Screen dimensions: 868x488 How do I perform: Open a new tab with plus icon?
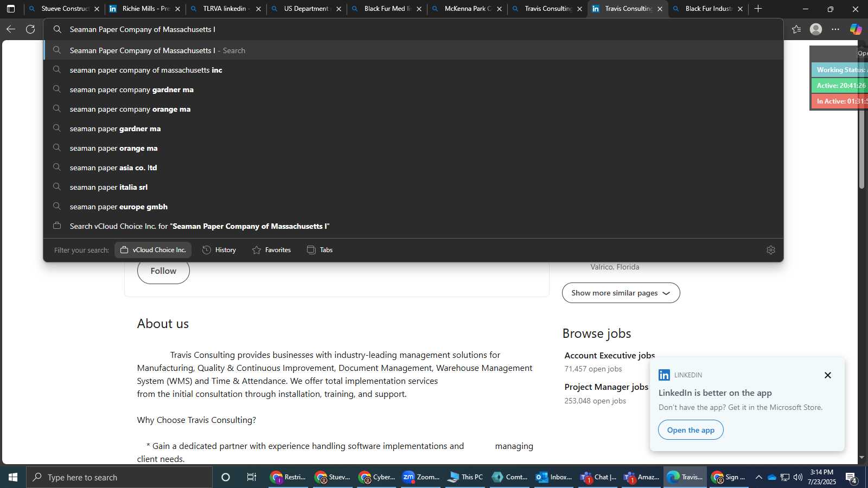[758, 9]
